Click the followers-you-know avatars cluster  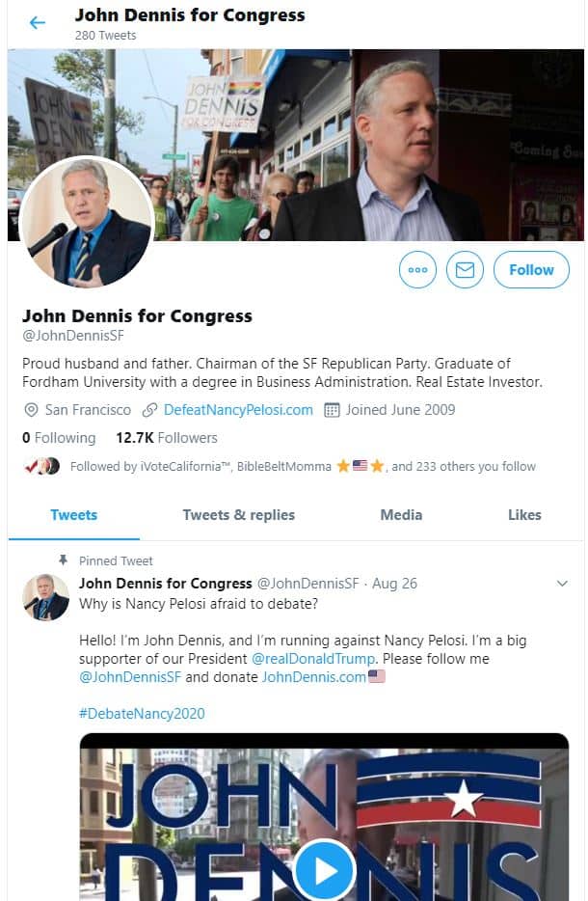tap(40, 467)
